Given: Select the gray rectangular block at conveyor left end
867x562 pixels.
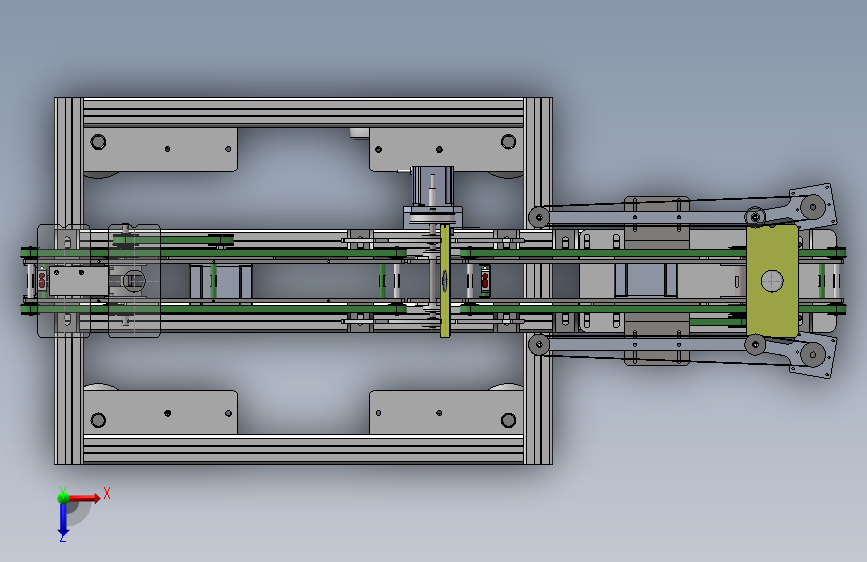Looking at the screenshot, I should coord(79,281).
